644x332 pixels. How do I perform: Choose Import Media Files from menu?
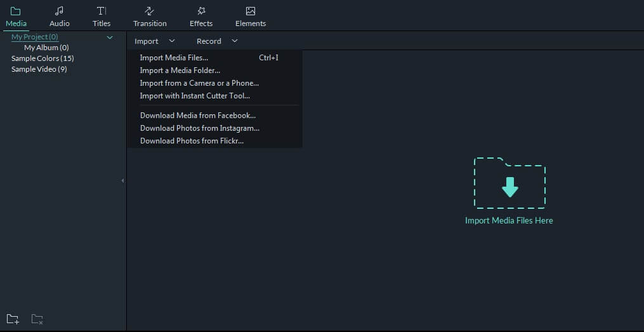174,58
